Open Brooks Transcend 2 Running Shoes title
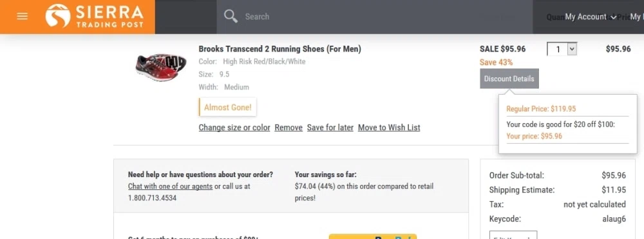The width and height of the screenshot is (644, 239). click(279, 49)
